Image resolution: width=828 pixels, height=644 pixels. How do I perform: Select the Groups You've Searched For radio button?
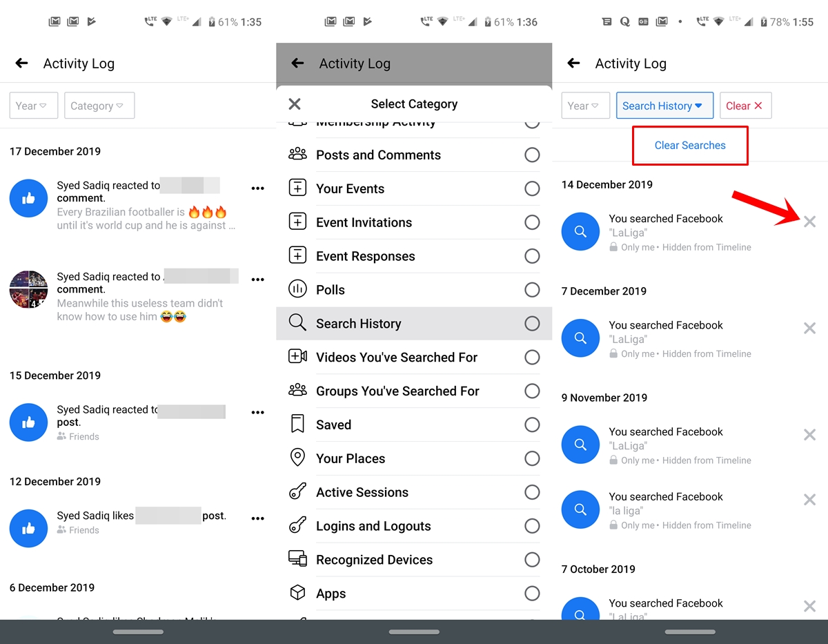(532, 391)
